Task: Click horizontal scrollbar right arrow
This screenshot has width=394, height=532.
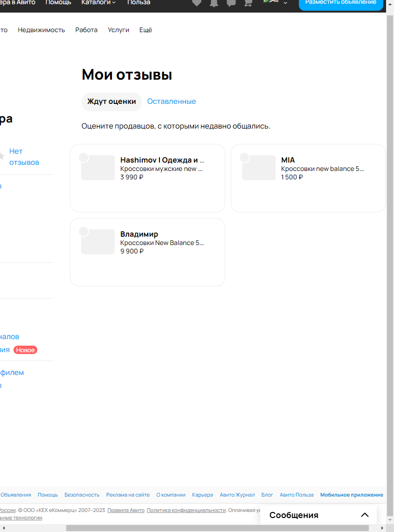Action: point(382,528)
